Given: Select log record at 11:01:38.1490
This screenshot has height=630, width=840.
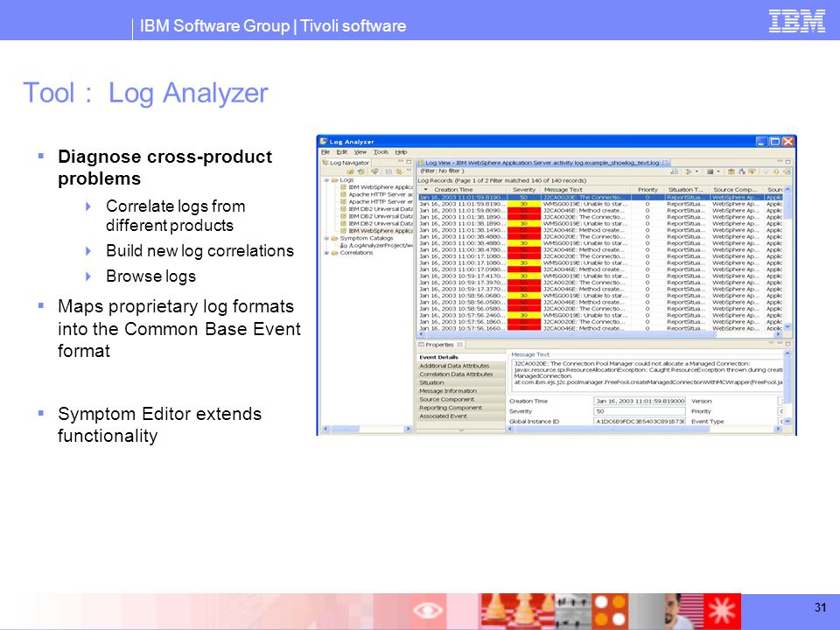Looking at the screenshot, I should (600, 230).
